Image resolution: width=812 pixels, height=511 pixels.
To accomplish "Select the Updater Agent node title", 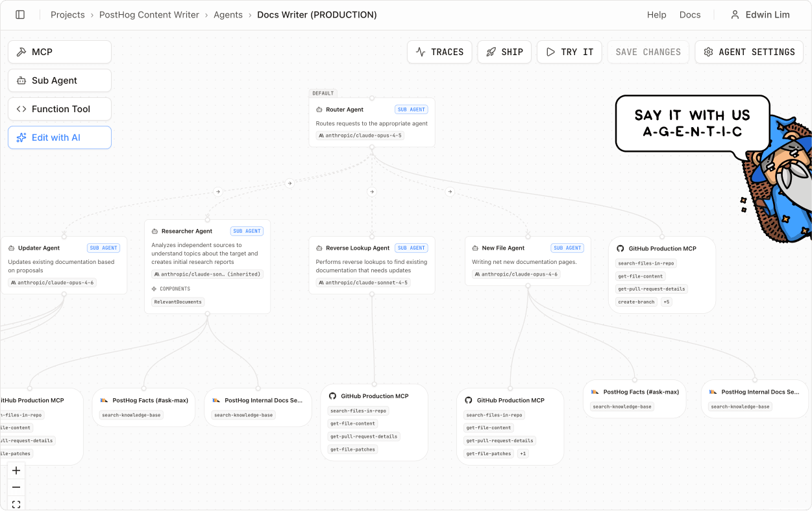I will pos(39,248).
